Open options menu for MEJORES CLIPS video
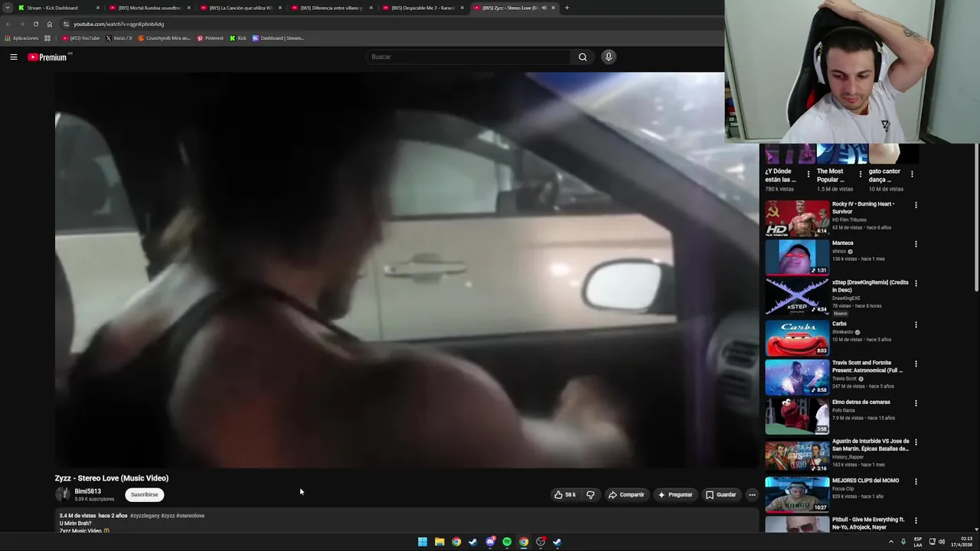This screenshot has width=980, height=551. point(916,481)
